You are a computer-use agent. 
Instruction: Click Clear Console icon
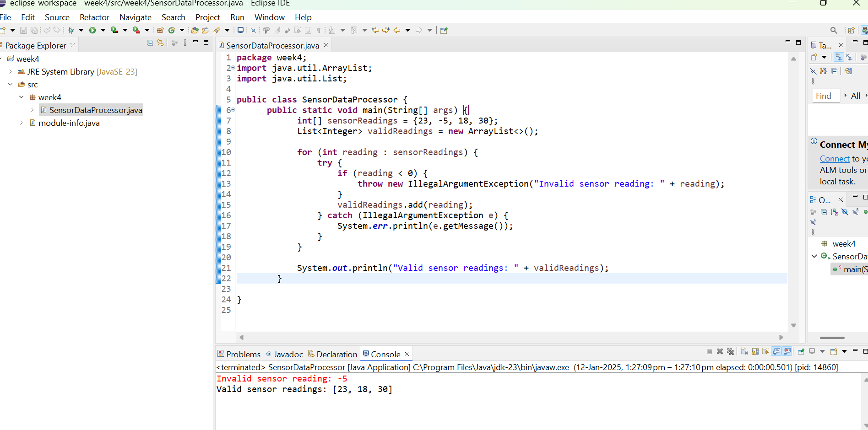[x=744, y=351]
